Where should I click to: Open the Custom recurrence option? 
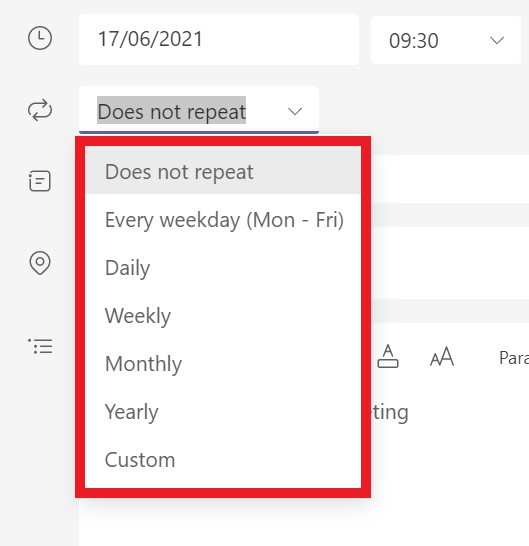pyautogui.click(x=223, y=460)
